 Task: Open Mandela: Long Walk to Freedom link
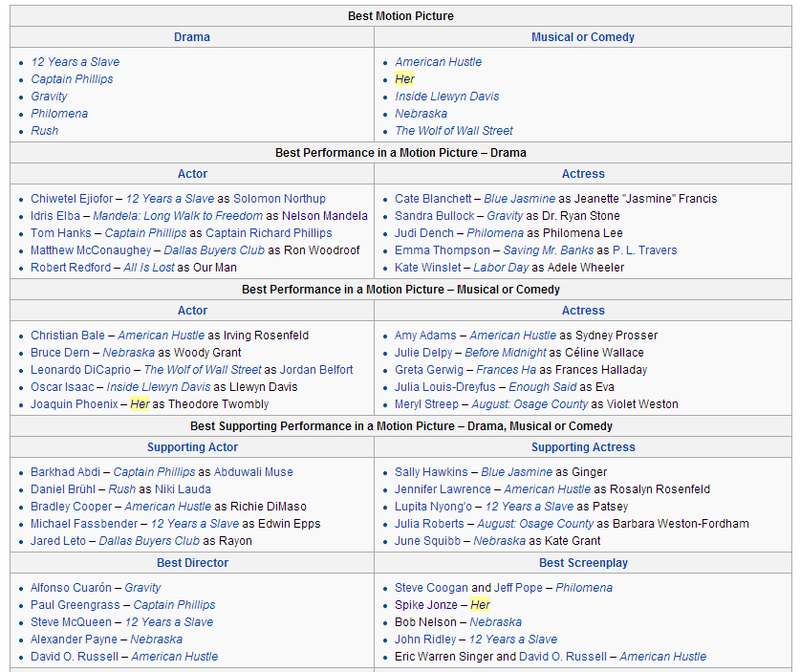[178, 216]
